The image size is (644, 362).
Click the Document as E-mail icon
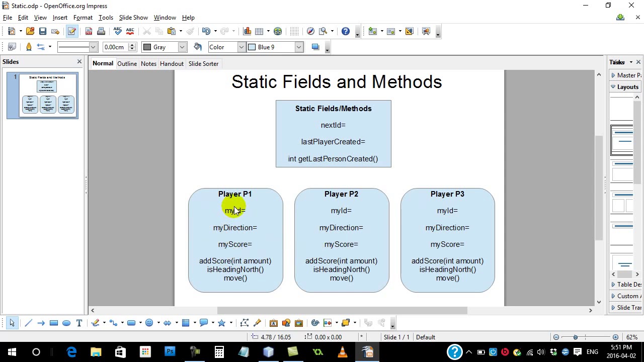point(55,31)
